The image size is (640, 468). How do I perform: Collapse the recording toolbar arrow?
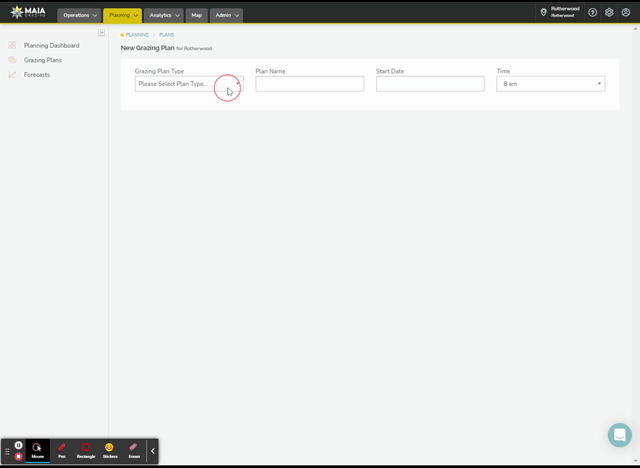tap(153, 451)
